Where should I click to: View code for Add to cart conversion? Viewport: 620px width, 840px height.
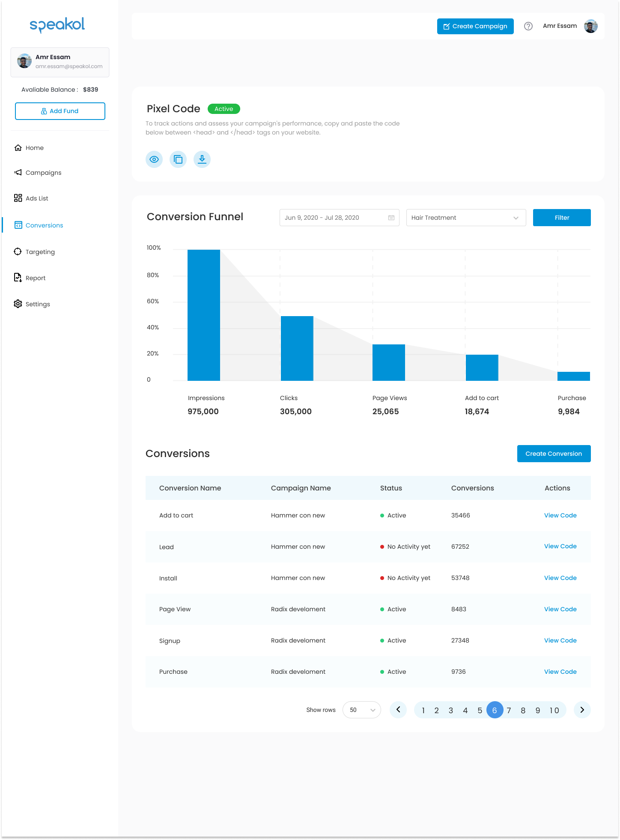tap(560, 515)
